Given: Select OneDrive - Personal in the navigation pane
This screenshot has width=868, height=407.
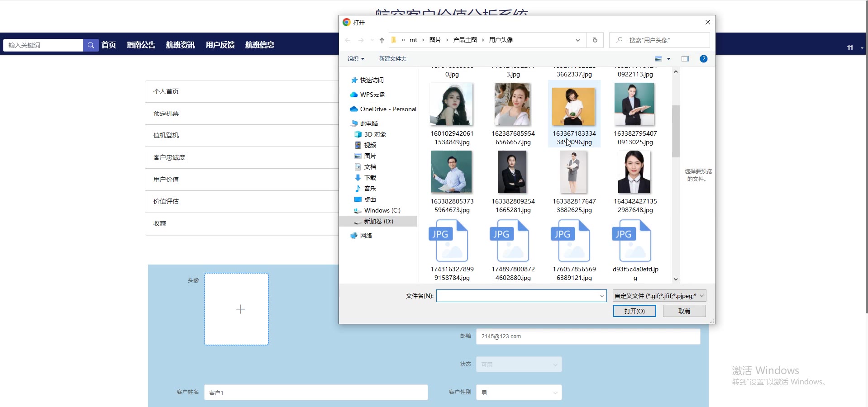Looking at the screenshot, I should pos(383,109).
